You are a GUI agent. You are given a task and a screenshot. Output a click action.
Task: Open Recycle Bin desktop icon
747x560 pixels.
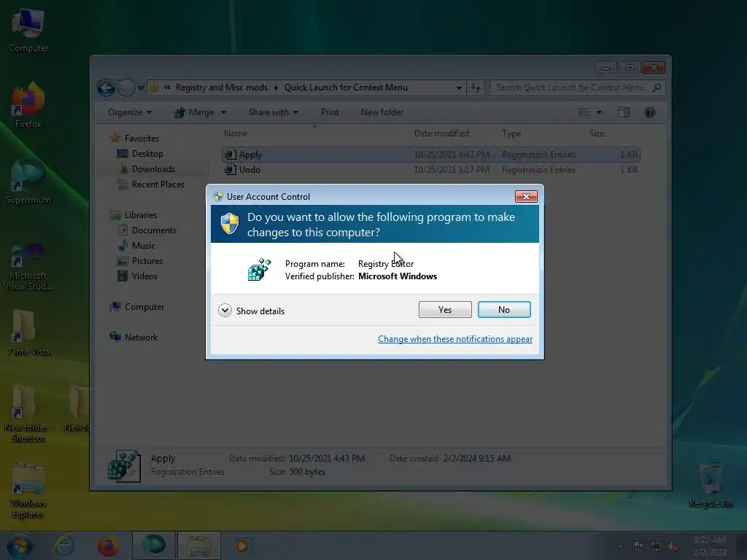pos(711,485)
